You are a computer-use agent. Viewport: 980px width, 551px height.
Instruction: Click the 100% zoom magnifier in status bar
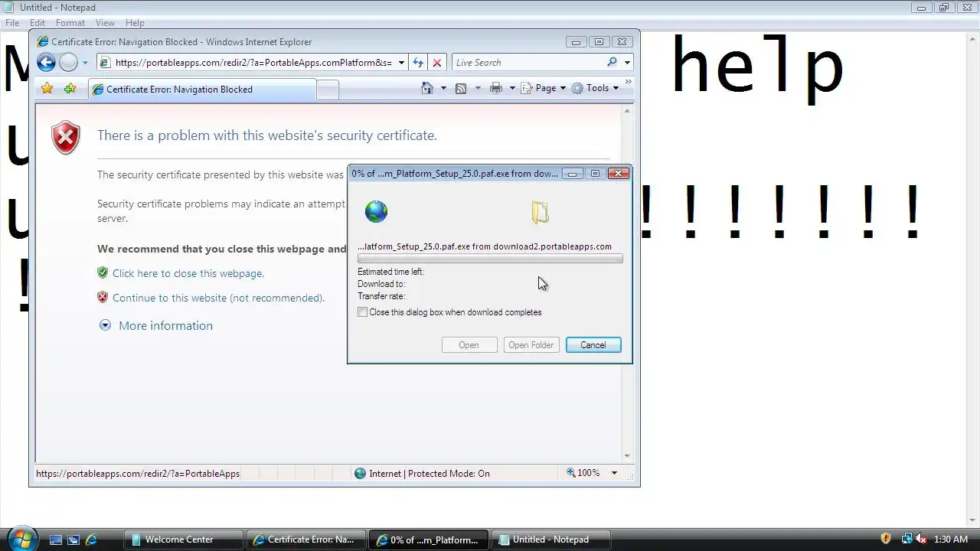(x=571, y=473)
